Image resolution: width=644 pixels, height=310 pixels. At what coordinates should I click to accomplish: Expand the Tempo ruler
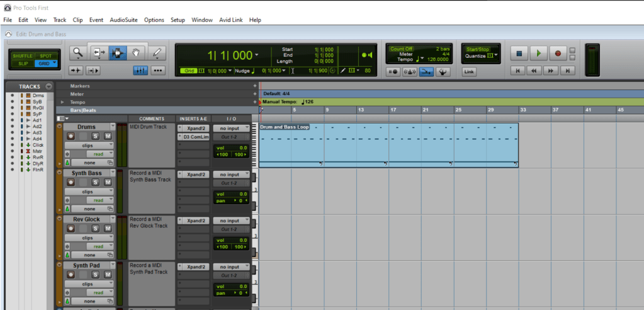click(x=62, y=102)
